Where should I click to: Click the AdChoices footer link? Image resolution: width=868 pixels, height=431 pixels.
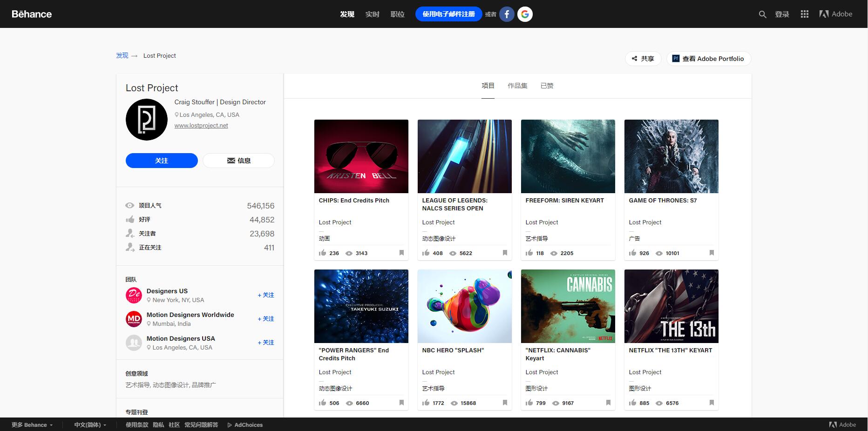click(x=245, y=425)
